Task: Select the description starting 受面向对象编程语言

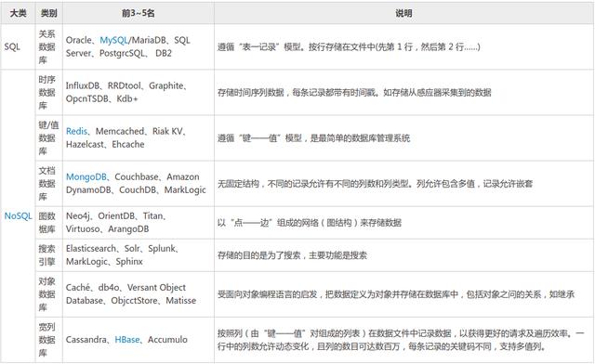Action: pyautogui.click(x=403, y=294)
